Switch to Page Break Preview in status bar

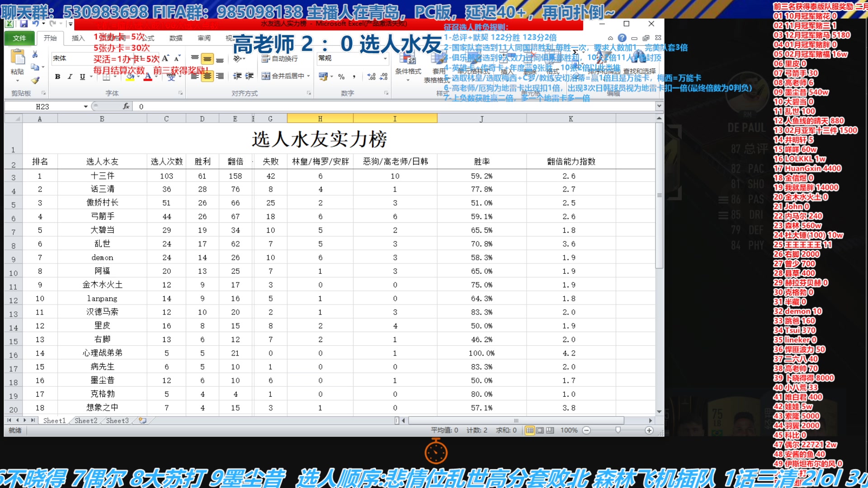click(550, 430)
